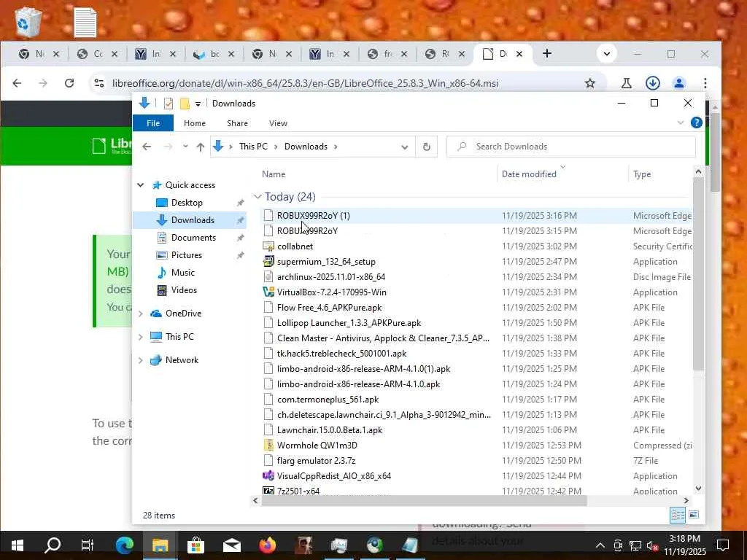Navigate back in File Explorer
Image resolution: width=747 pixels, height=560 pixels.
(147, 147)
